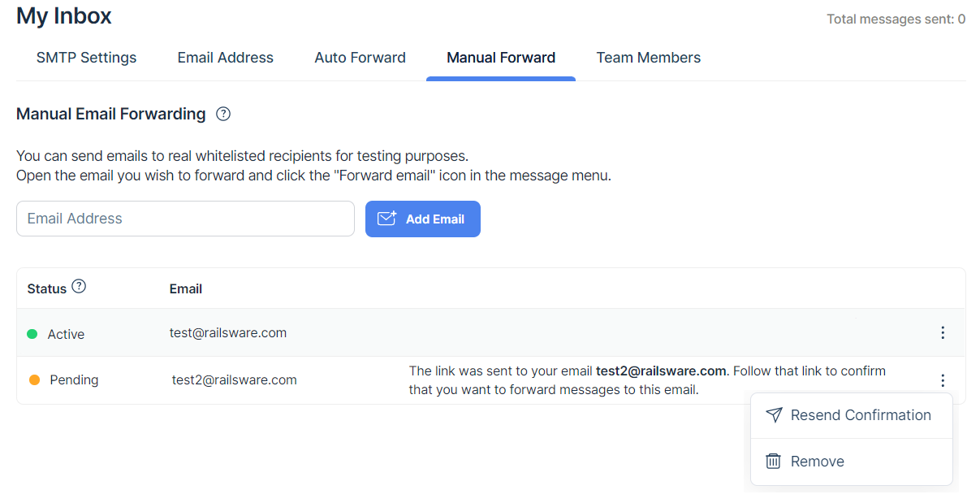
Task: Focus the Email Address input field
Action: [185, 219]
